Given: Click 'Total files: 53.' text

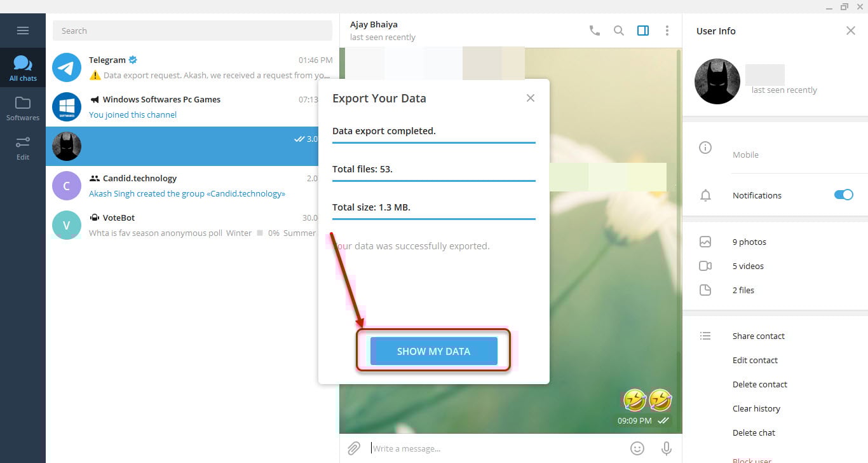Looking at the screenshot, I should (362, 169).
